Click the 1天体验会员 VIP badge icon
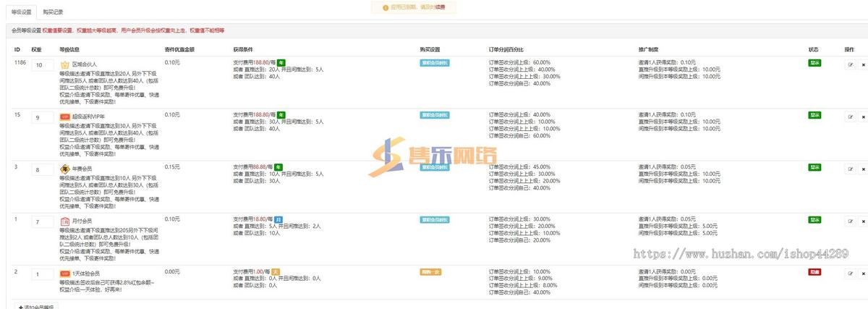 point(64,274)
